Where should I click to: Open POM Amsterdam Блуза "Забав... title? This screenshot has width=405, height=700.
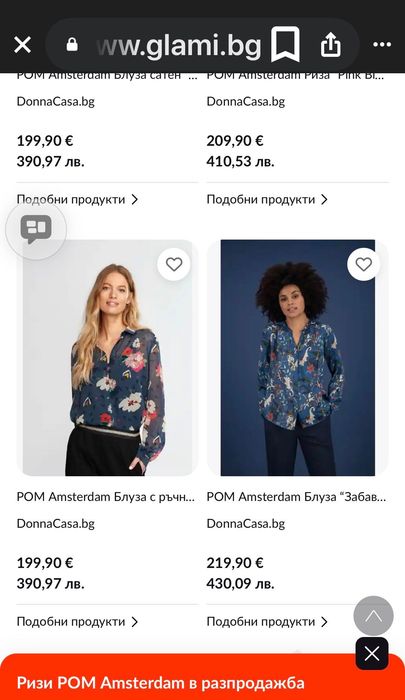296,497
